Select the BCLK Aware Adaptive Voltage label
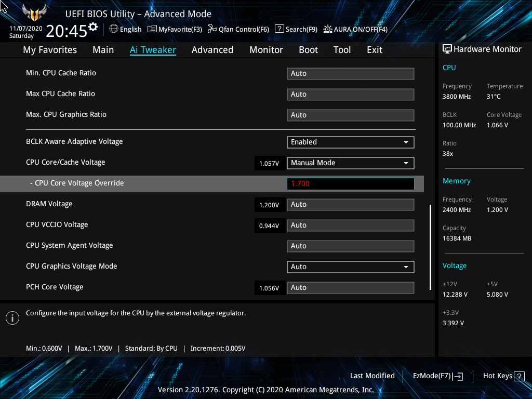532x399 pixels. click(x=74, y=141)
